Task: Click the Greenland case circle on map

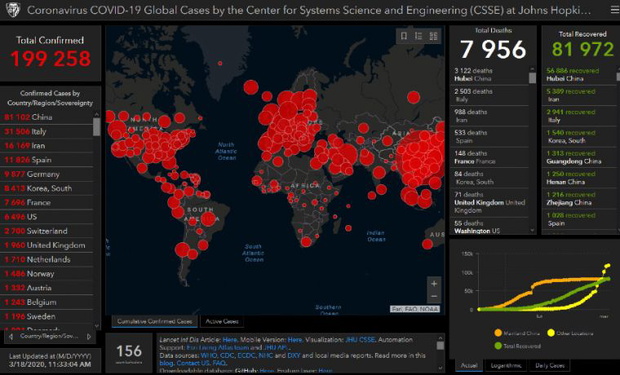Action: 220,63
